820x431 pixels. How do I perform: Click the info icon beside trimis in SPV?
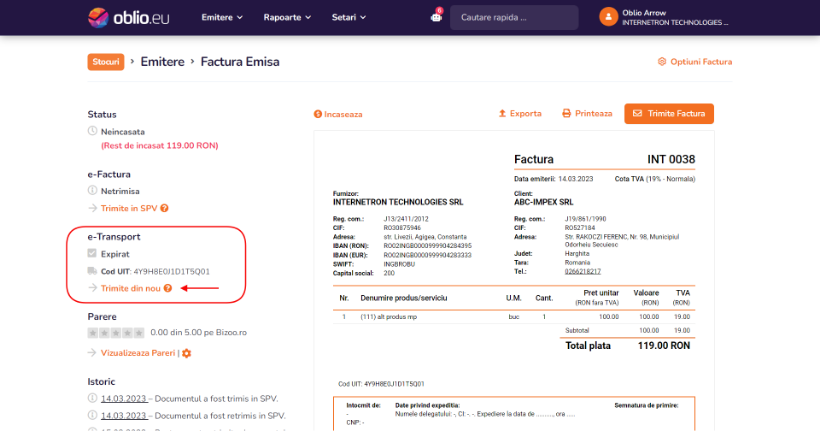point(92,398)
